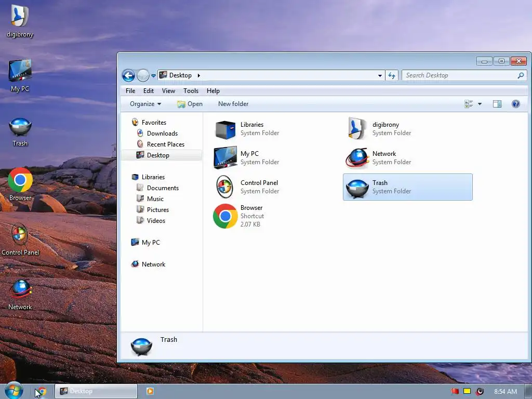This screenshot has height=399, width=532.
Task: Open the Edit menu
Action: tap(148, 91)
